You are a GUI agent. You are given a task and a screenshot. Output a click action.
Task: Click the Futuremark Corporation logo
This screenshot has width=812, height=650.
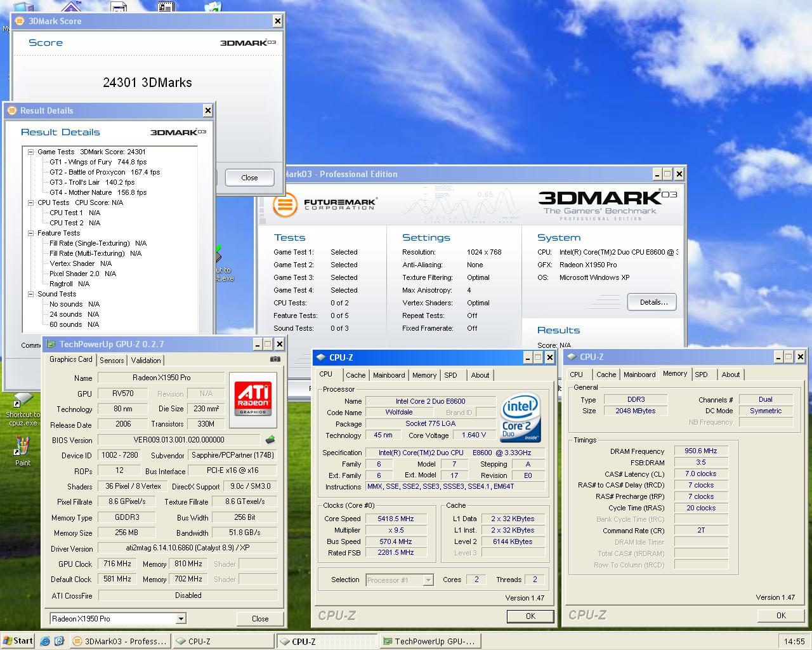(325, 204)
